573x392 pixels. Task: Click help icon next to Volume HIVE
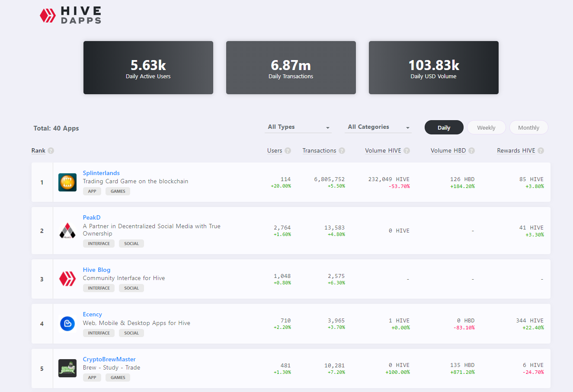click(407, 151)
